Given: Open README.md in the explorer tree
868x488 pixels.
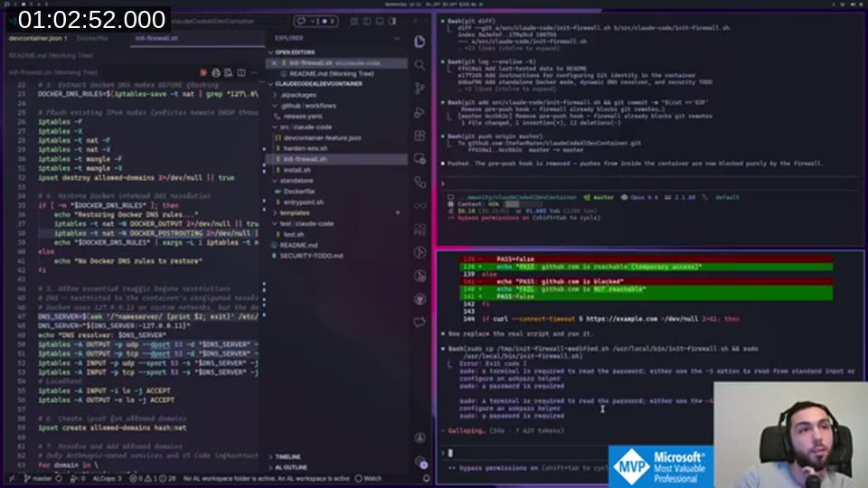Looking at the screenshot, I should pos(298,245).
